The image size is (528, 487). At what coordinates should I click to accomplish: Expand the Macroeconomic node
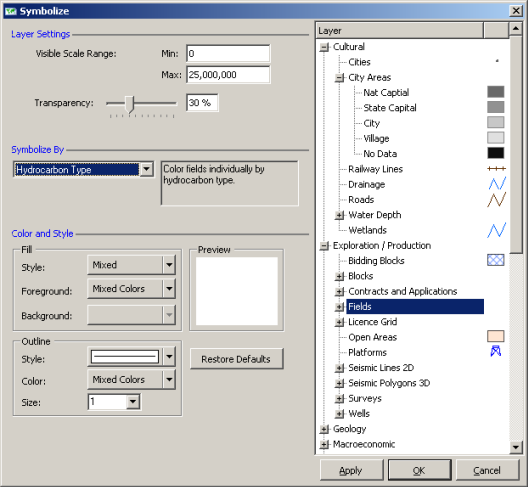pyautogui.click(x=324, y=445)
